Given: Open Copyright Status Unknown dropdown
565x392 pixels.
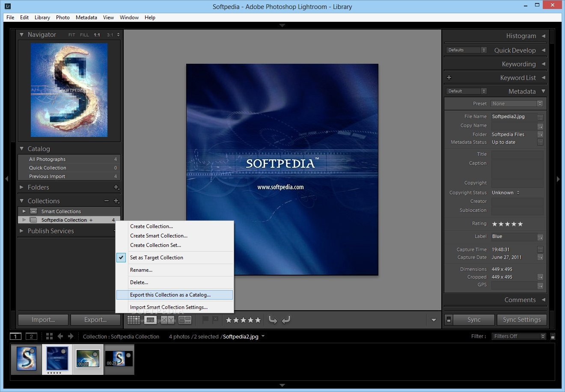Looking at the screenshot, I should point(506,193).
